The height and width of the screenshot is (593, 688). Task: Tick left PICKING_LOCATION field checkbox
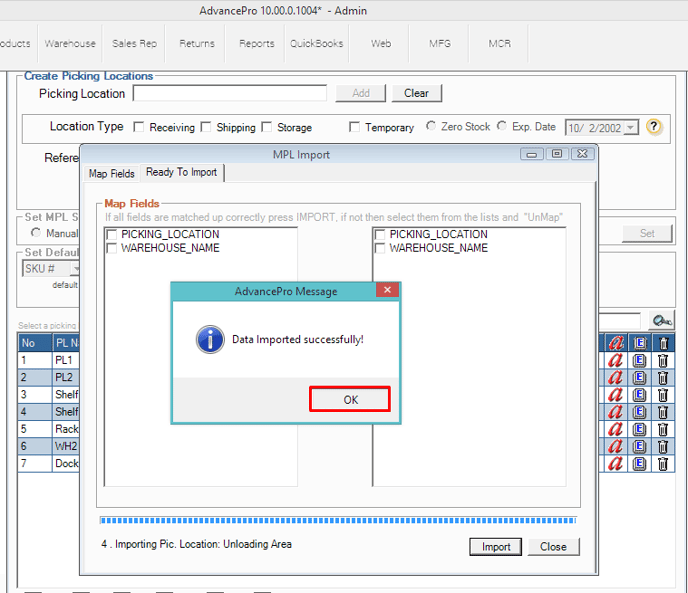[x=112, y=234]
